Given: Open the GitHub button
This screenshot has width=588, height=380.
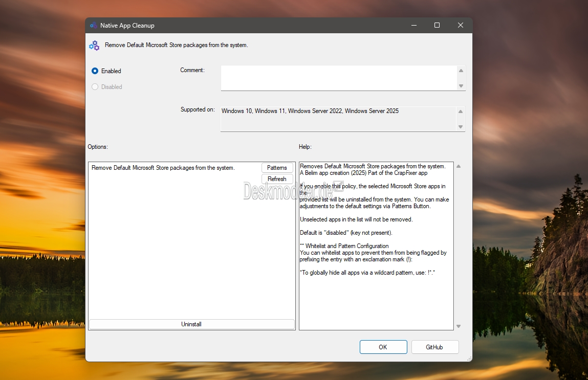Looking at the screenshot, I should click(x=434, y=347).
